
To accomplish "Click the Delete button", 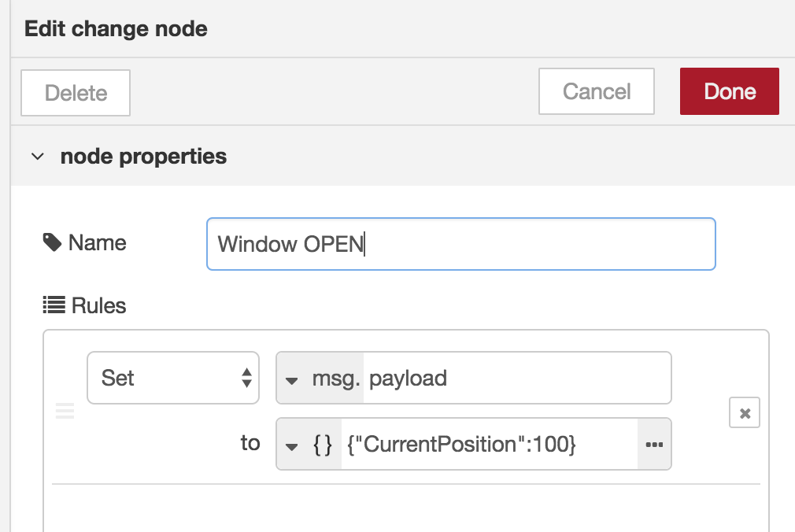I will point(76,93).
